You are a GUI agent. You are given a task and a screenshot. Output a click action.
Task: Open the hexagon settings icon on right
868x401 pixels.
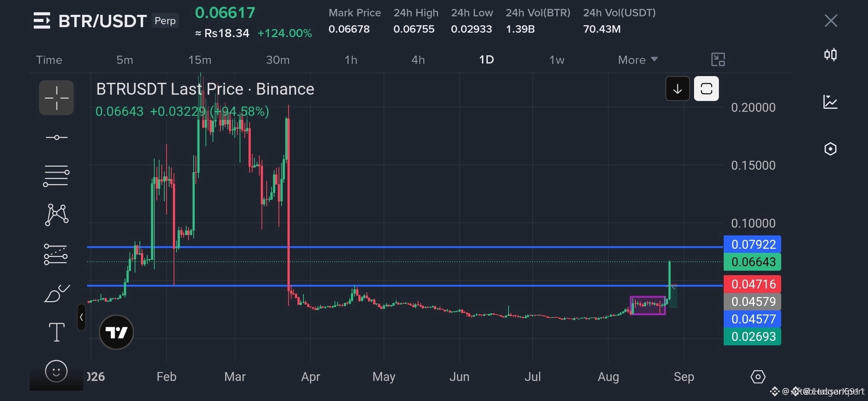click(x=830, y=149)
